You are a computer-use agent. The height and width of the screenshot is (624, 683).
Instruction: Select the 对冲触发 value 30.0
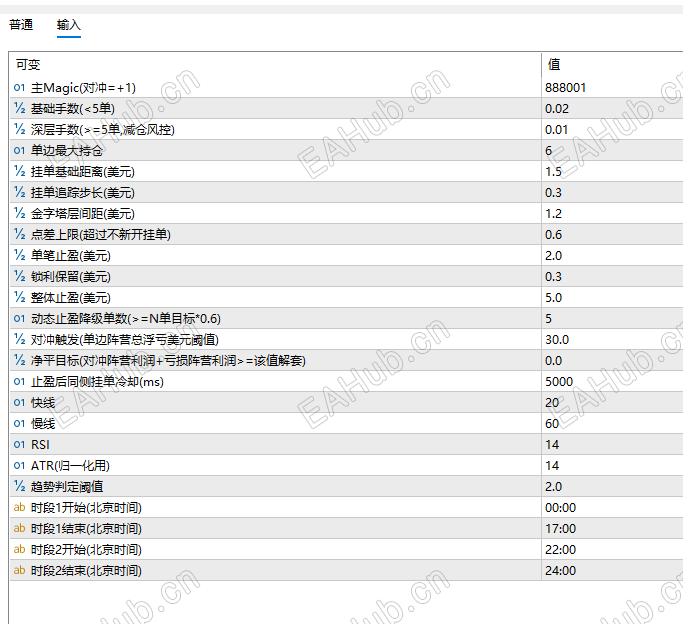pos(557,340)
